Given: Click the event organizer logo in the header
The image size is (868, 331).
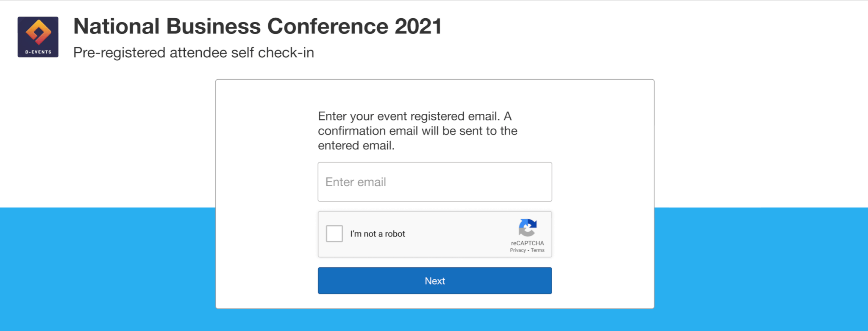Looking at the screenshot, I should pos(38,36).
